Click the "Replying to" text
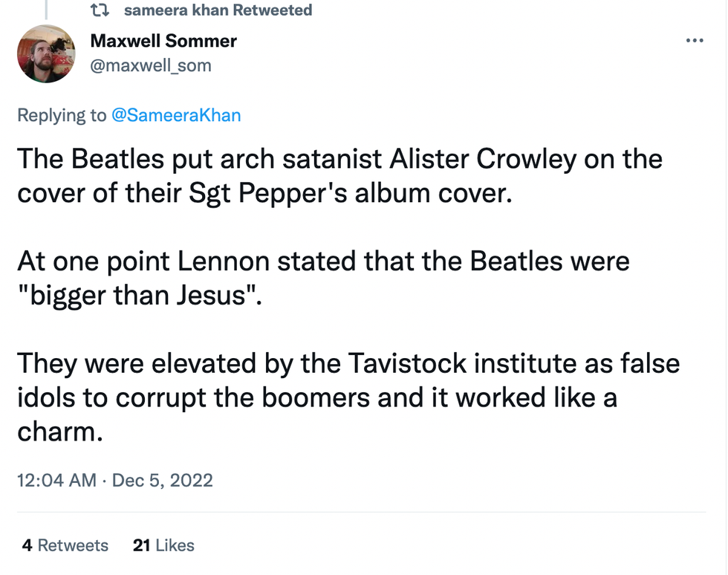Image resolution: width=728 pixels, height=575 pixels. click(x=62, y=115)
